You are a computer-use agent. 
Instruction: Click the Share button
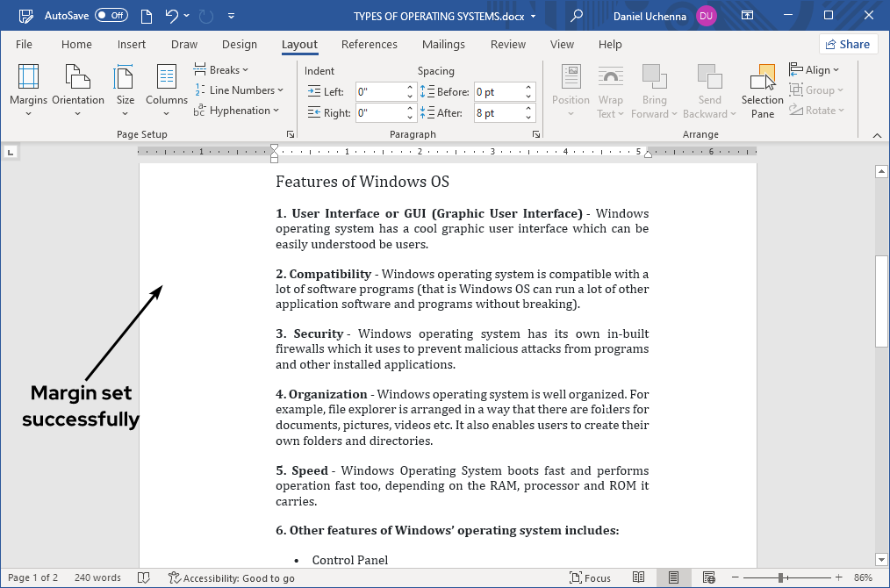(848, 45)
